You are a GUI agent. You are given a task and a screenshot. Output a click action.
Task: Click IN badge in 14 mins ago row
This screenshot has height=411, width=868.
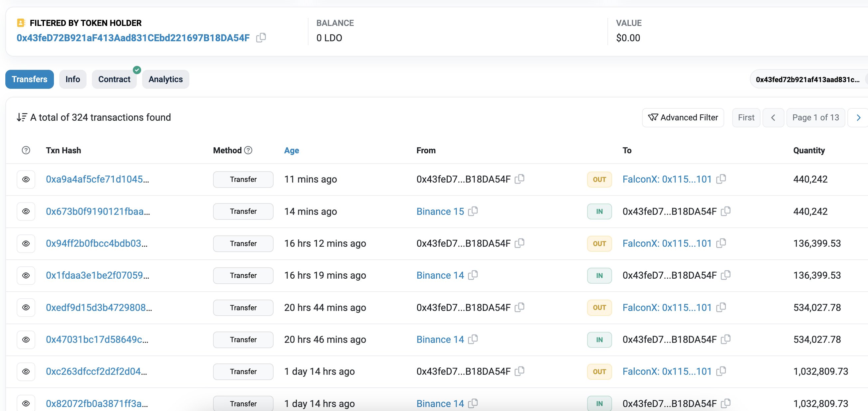[599, 211]
